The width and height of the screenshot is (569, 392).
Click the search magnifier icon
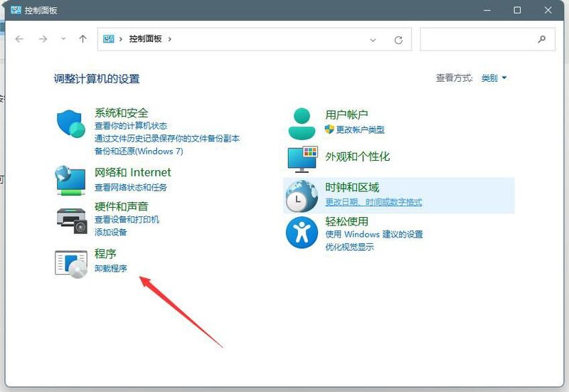point(541,39)
